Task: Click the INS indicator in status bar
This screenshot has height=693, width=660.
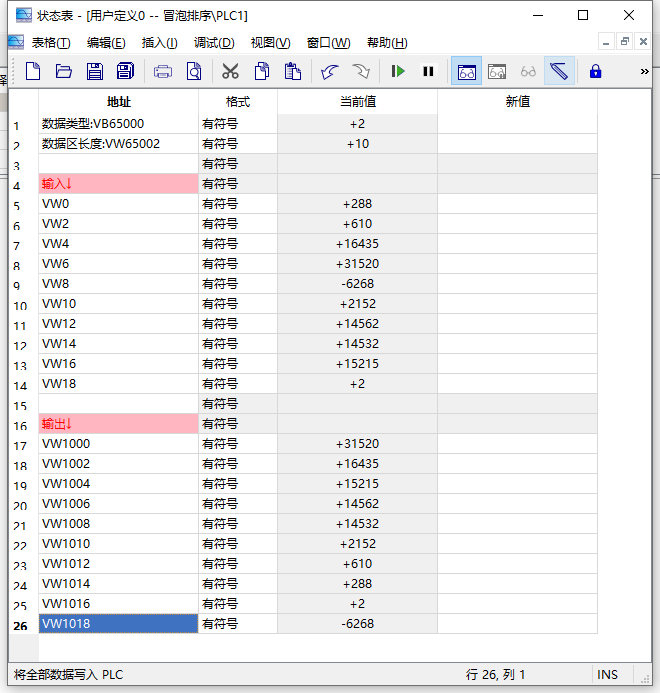Action: 607,674
